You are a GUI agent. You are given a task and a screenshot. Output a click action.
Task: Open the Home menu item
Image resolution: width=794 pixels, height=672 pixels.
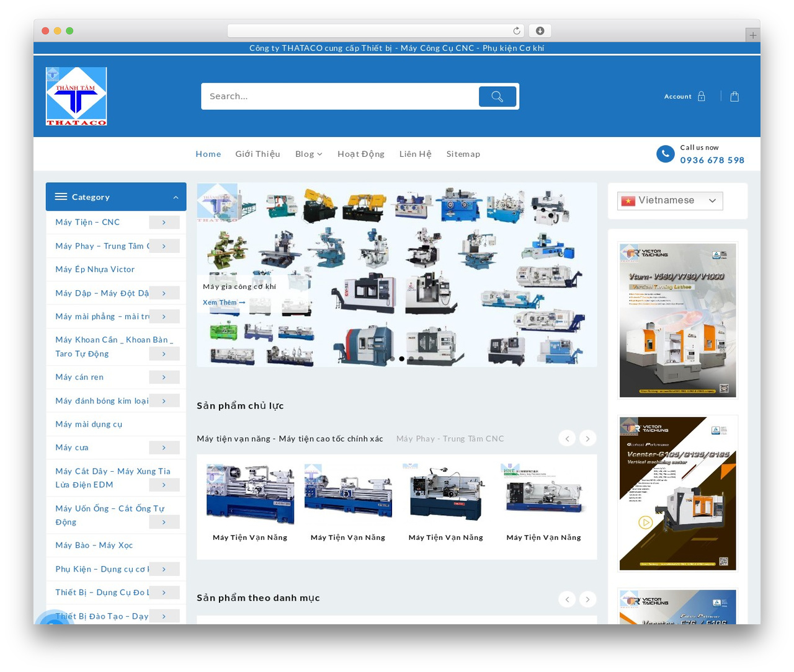pos(208,154)
